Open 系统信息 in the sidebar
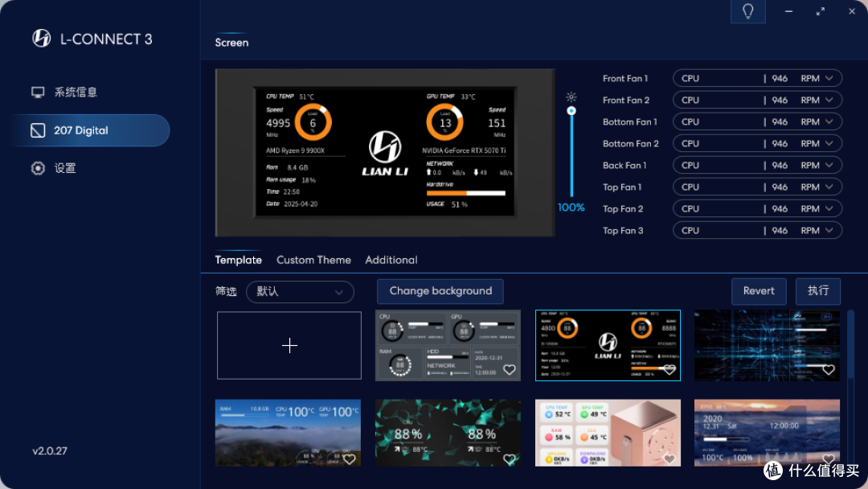 tap(75, 92)
